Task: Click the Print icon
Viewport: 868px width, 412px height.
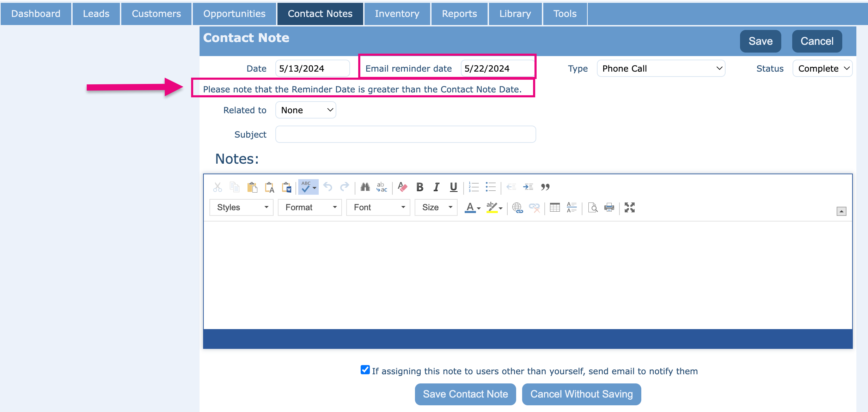Action: click(609, 207)
